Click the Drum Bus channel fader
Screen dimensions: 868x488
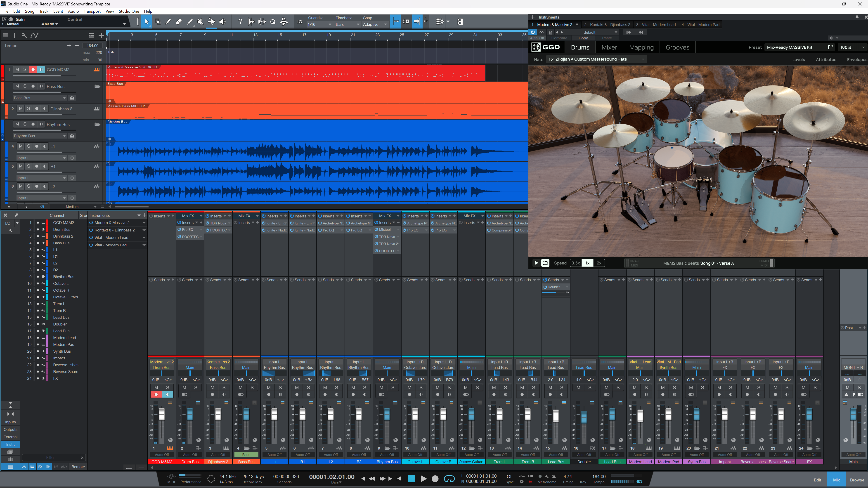(x=190, y=414)
